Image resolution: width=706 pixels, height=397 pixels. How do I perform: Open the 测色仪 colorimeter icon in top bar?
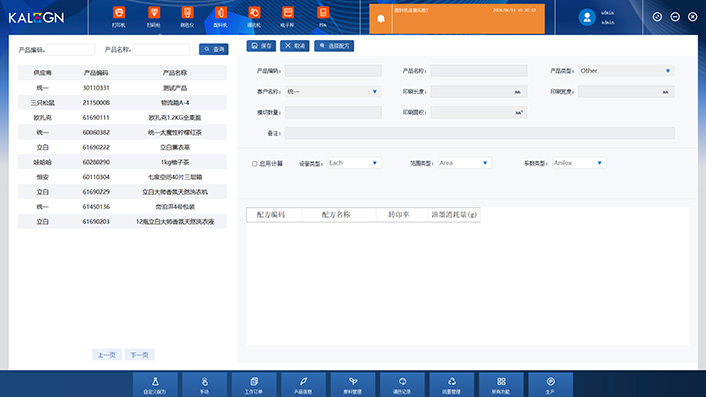pos(187,17)
